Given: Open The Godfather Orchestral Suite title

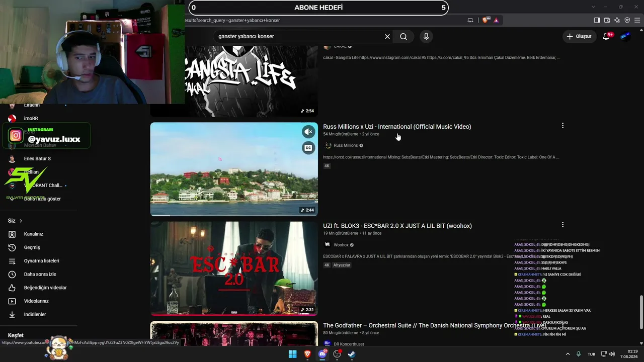Looking at the screenshot, I should pos(434,325).
